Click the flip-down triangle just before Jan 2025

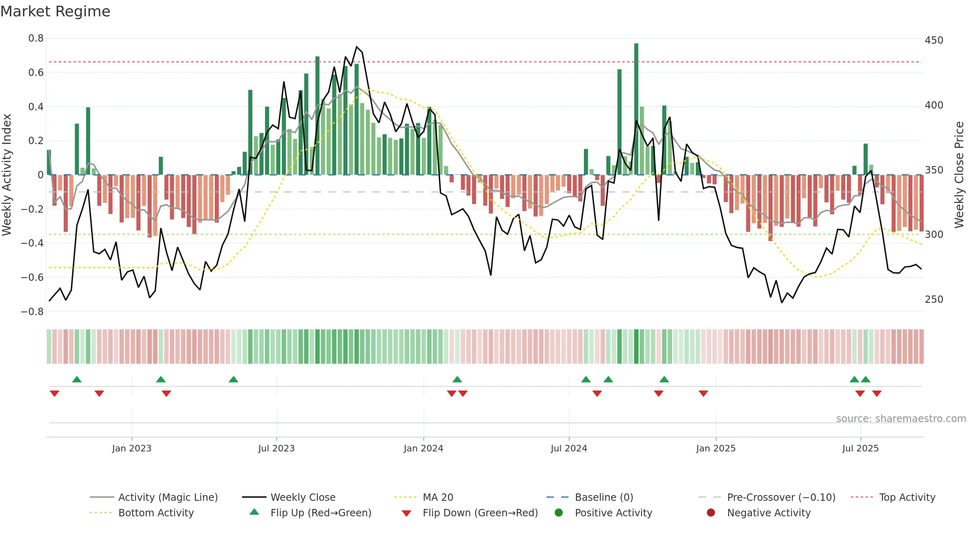(703, 393)
